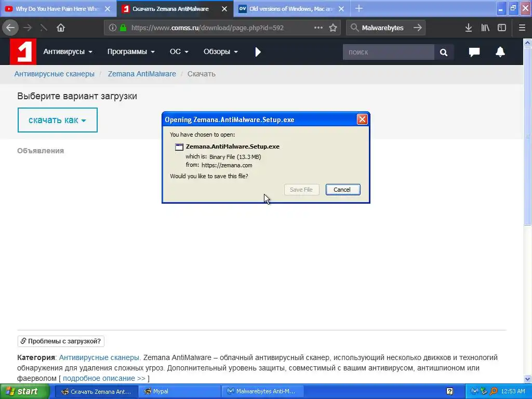Close the Opening Zemana setup dialog

(362, 119)
